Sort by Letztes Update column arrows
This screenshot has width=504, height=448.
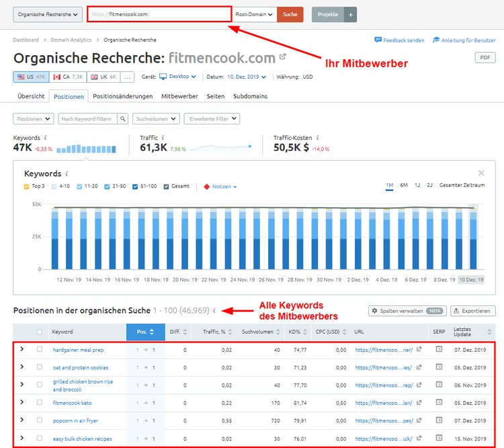coord(489,332)
